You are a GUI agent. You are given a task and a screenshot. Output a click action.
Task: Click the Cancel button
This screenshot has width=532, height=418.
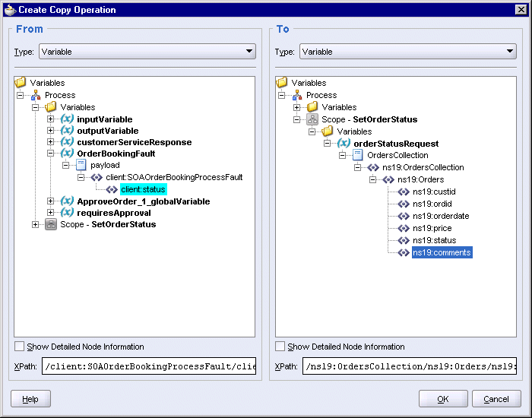coord(496,399)
